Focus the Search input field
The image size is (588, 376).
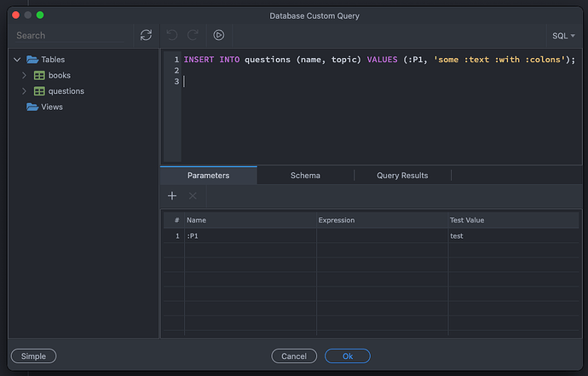coord(70,36)
